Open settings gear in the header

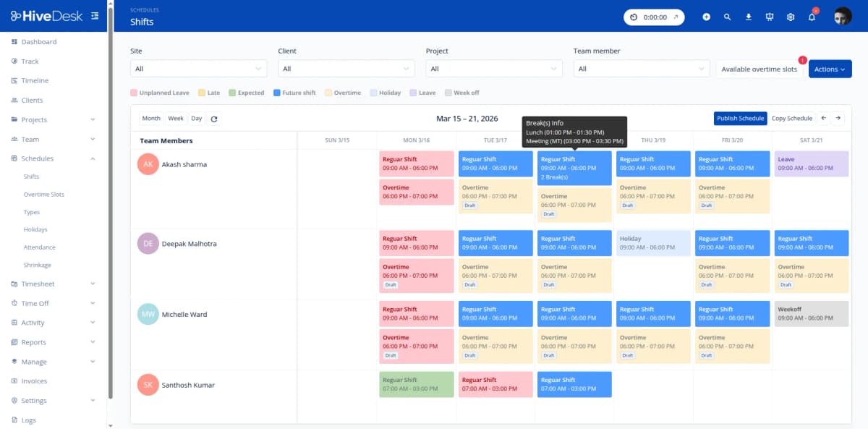[x=790, y=16]
